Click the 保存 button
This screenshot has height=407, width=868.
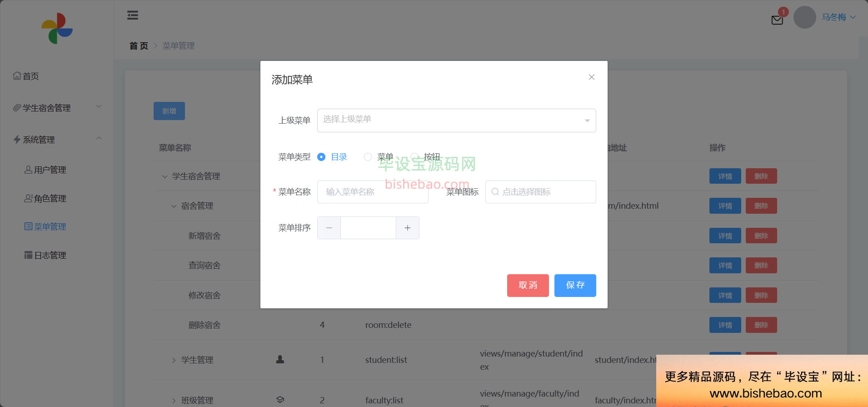click(575, 286)
